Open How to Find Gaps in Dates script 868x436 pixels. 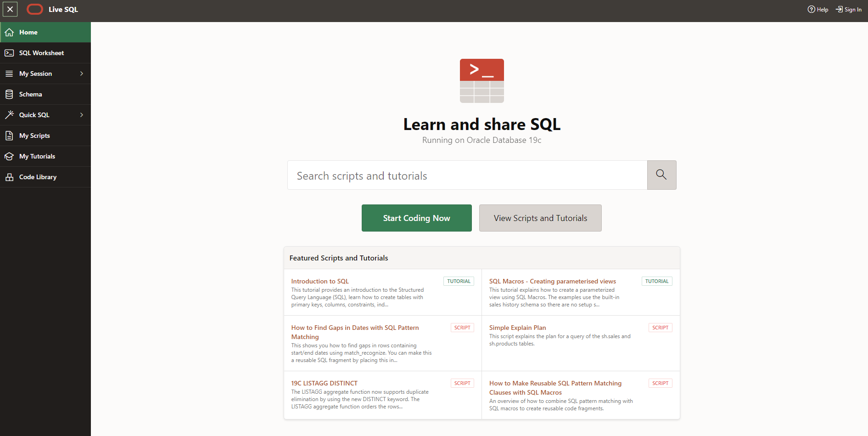[x=355, y=332]
